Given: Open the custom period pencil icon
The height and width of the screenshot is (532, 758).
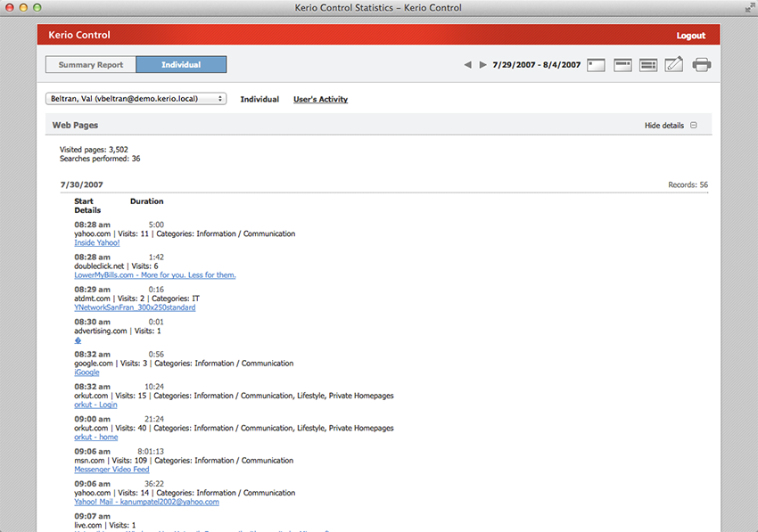Looking at the screenshot, I should point(674,64).
